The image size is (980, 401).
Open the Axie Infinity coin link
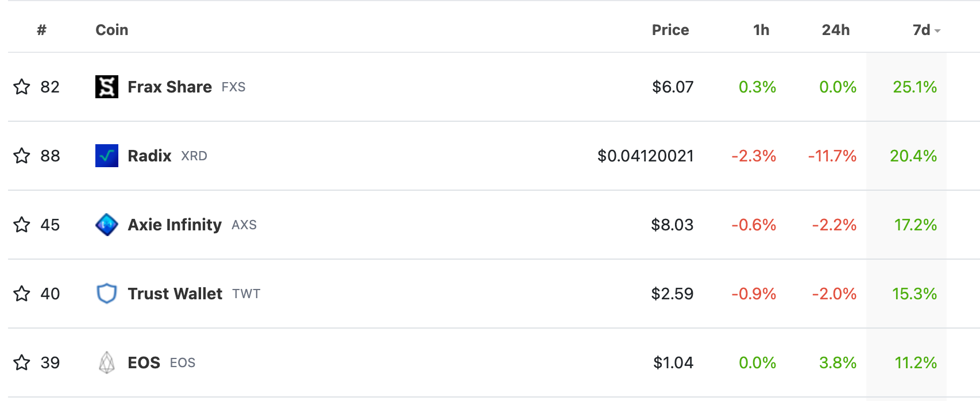[175, 225]
